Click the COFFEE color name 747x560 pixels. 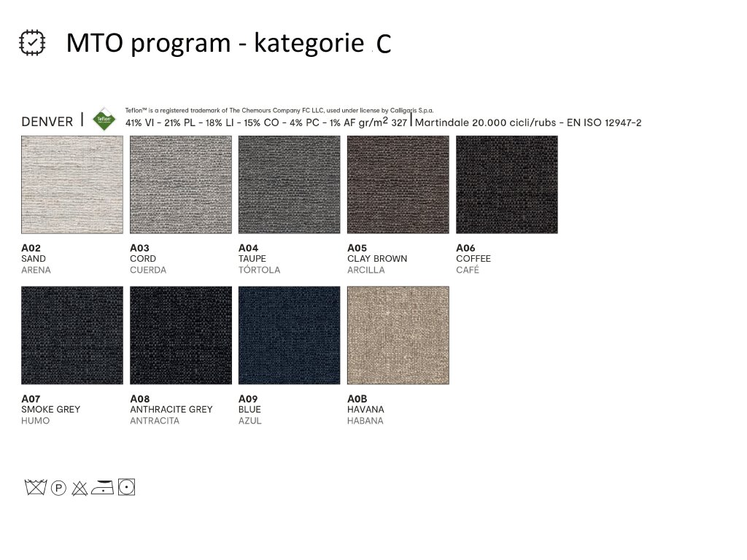pos(473,259)
